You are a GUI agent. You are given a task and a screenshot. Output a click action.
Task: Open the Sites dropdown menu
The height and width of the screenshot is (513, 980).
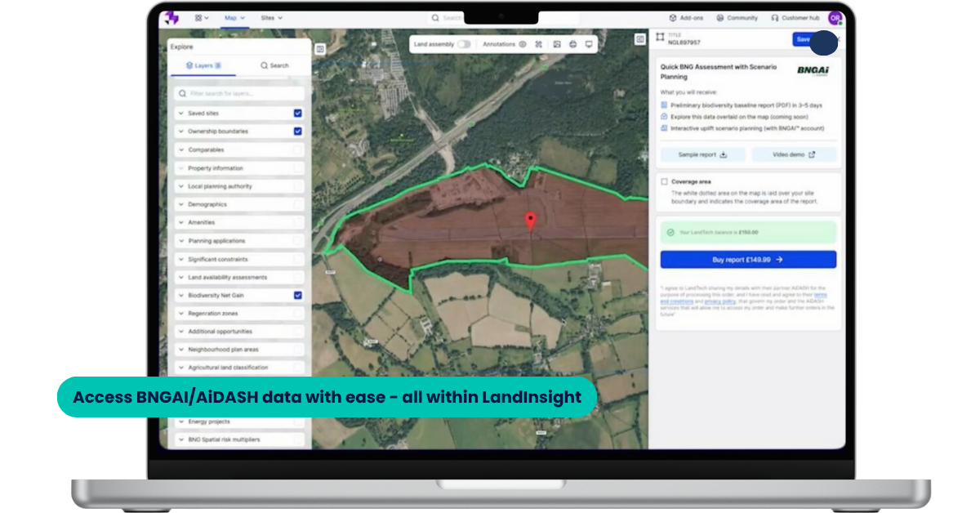271,17
